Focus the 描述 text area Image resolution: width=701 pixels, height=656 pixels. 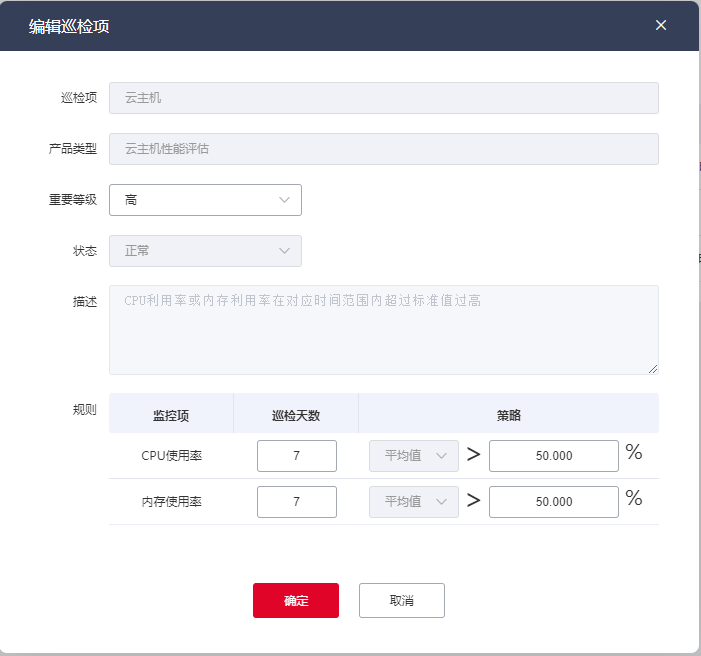383,330
